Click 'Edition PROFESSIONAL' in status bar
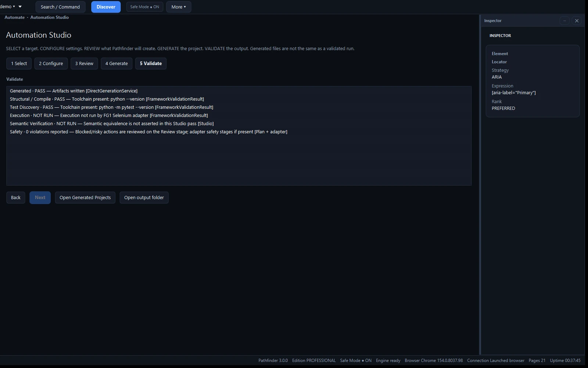Viewport: 588px width, 368px height. click(314, 361)
